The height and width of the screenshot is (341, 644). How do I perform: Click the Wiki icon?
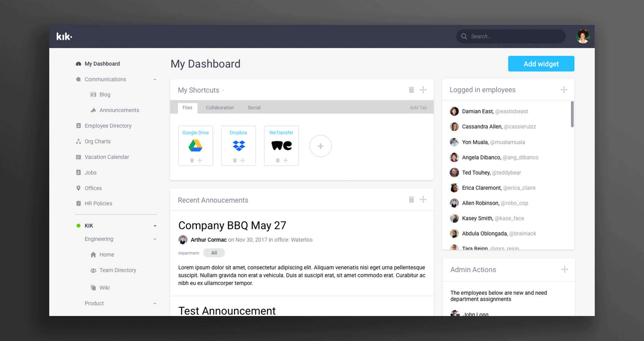93,288
